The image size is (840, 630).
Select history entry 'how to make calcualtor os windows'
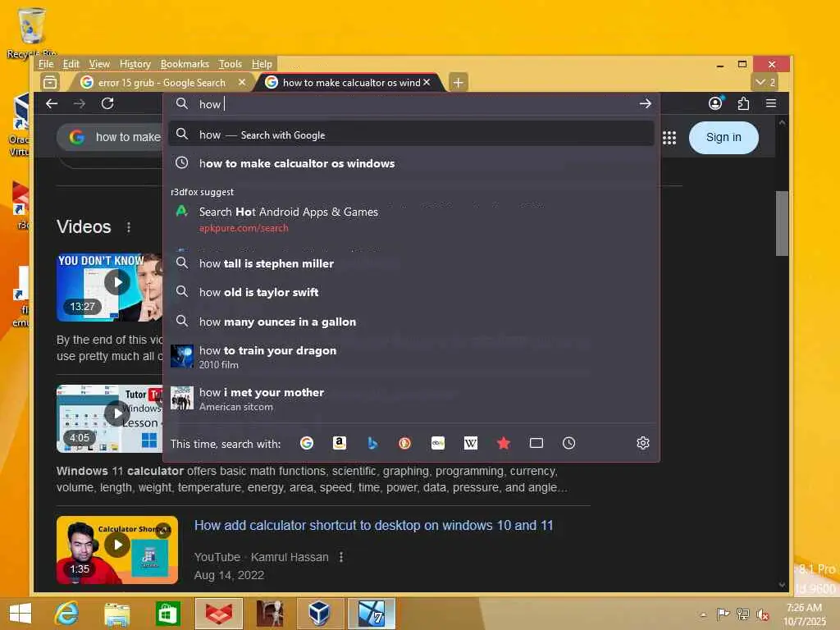[412, 163]
